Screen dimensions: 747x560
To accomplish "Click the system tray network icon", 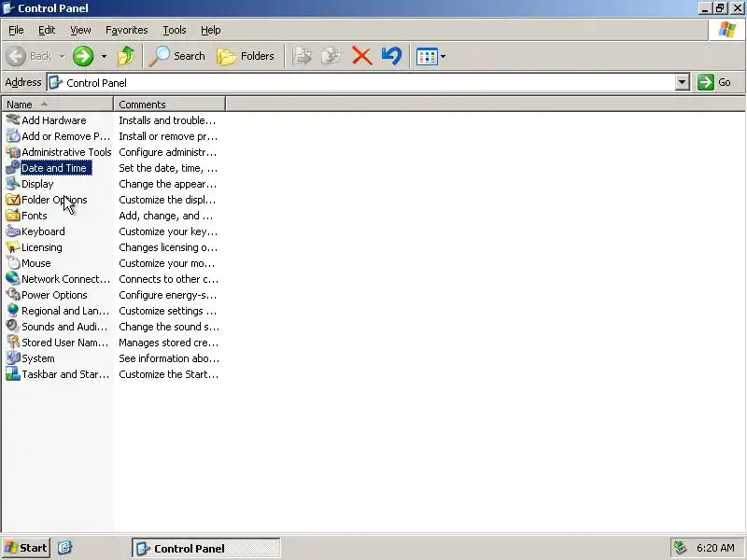I will 681,548.
